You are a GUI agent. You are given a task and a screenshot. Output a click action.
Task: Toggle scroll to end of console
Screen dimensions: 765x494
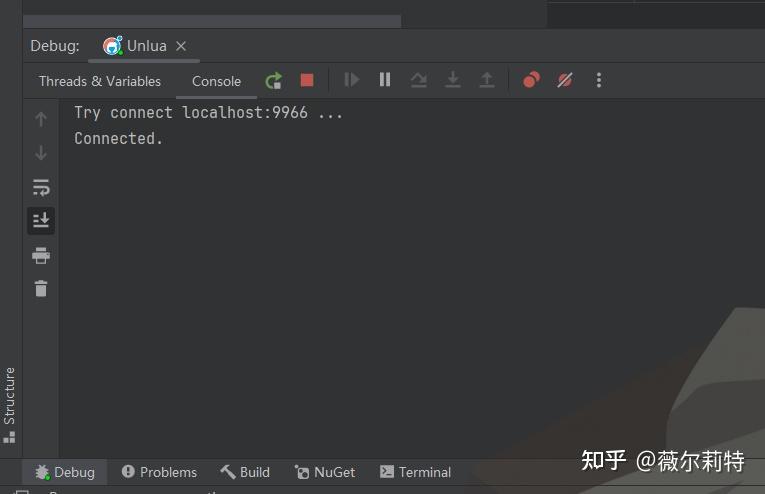tap(41, 220)
